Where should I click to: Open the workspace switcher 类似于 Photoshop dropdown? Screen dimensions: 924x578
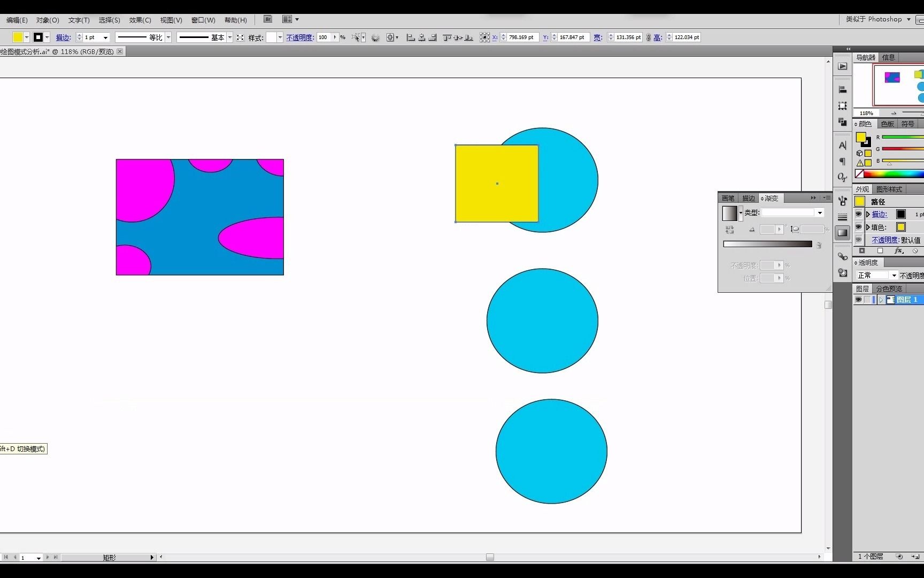pos(877,19)
